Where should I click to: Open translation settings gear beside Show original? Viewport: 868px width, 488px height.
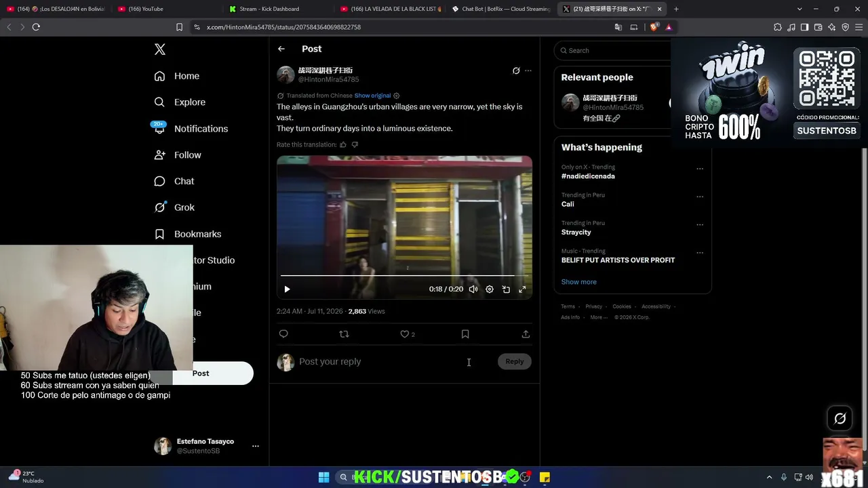[397, 96]
